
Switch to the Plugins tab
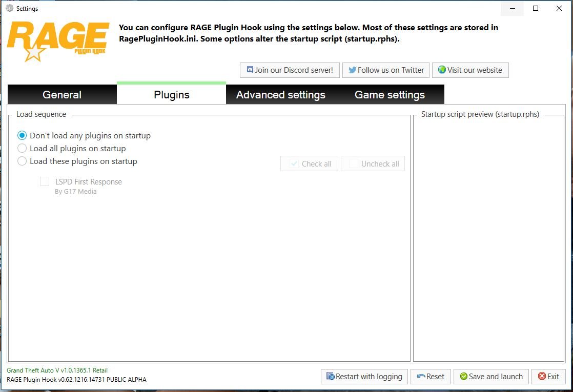coord(171,95)
